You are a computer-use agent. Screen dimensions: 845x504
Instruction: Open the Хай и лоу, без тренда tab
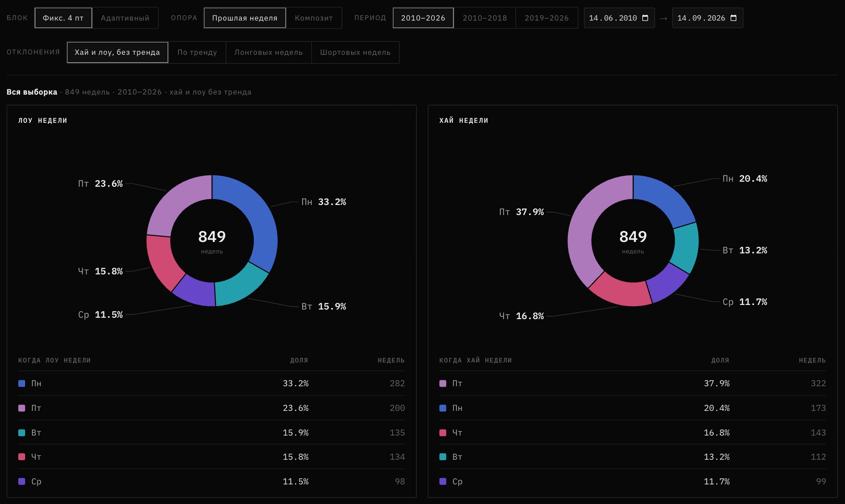117,52
